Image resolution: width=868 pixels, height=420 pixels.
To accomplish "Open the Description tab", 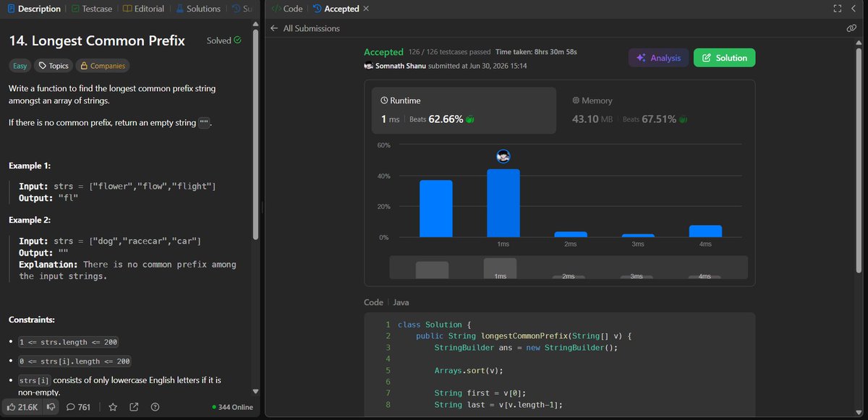I will click(x=33, y=9).
